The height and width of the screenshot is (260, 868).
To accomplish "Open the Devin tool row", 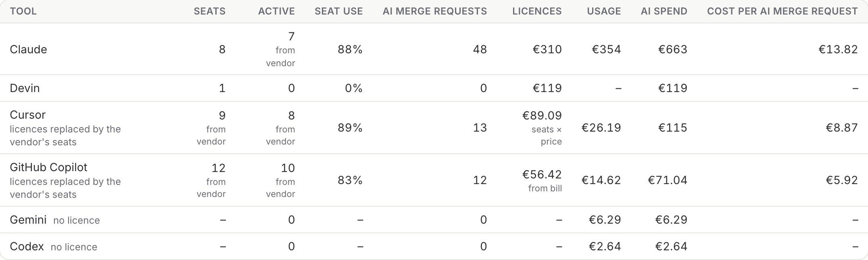I will click(434, 88).
